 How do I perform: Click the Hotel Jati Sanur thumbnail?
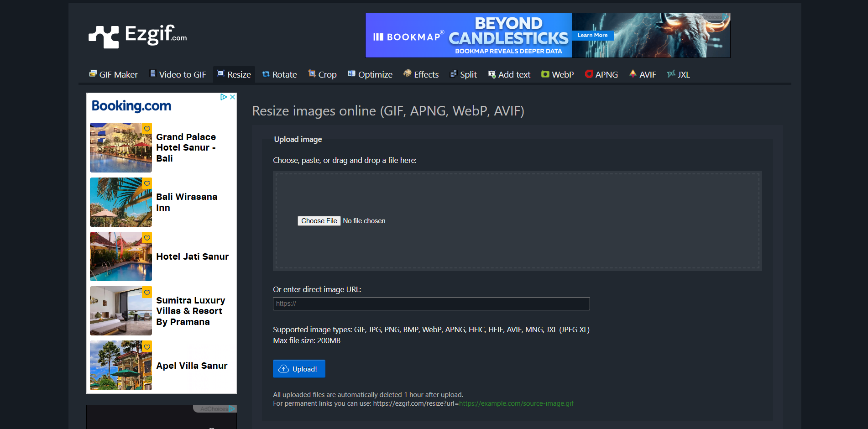[121, 256]
